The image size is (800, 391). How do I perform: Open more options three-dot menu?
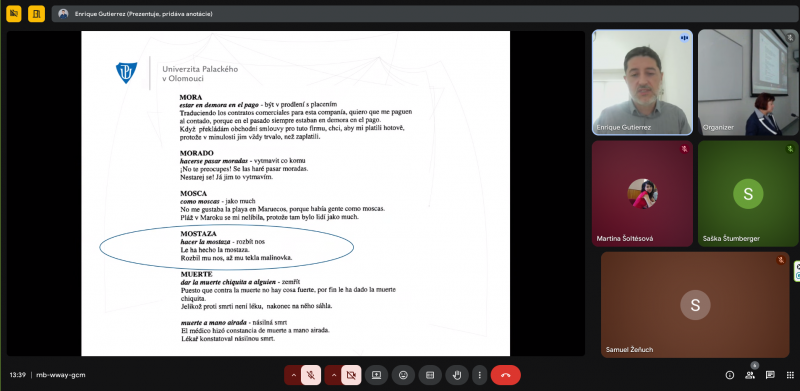coord(480,375)
